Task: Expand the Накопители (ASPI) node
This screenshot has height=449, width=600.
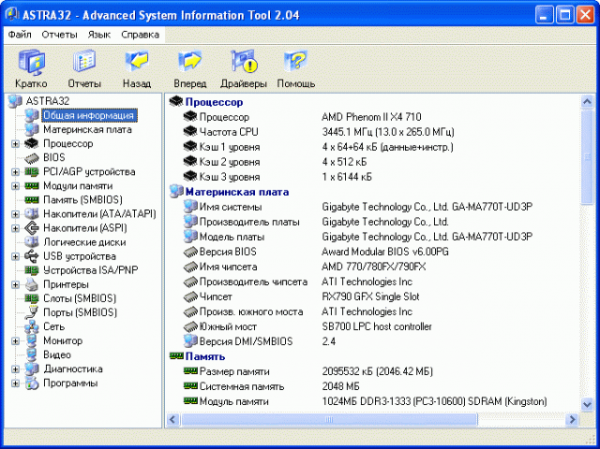Action: click(x=15, y=229)
